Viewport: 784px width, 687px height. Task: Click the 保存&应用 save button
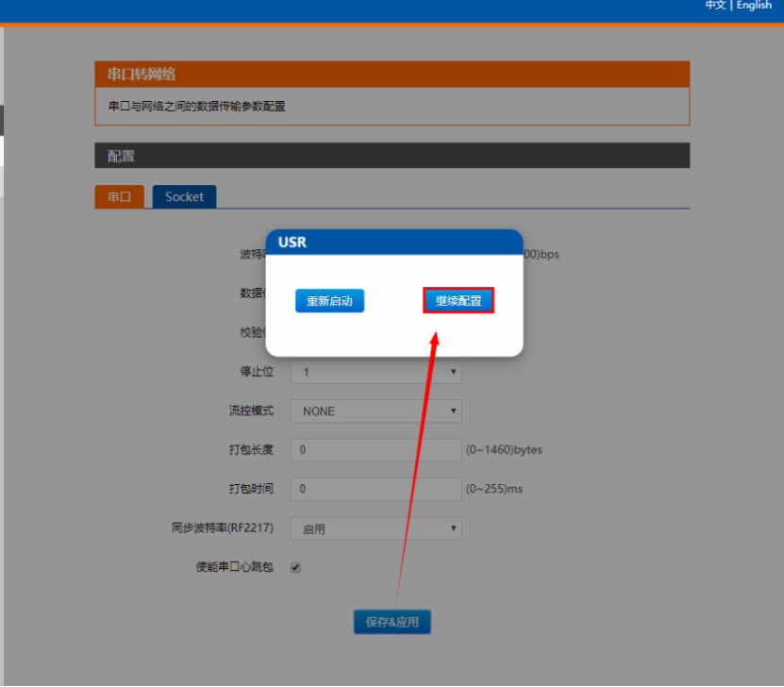click(392, 622)
